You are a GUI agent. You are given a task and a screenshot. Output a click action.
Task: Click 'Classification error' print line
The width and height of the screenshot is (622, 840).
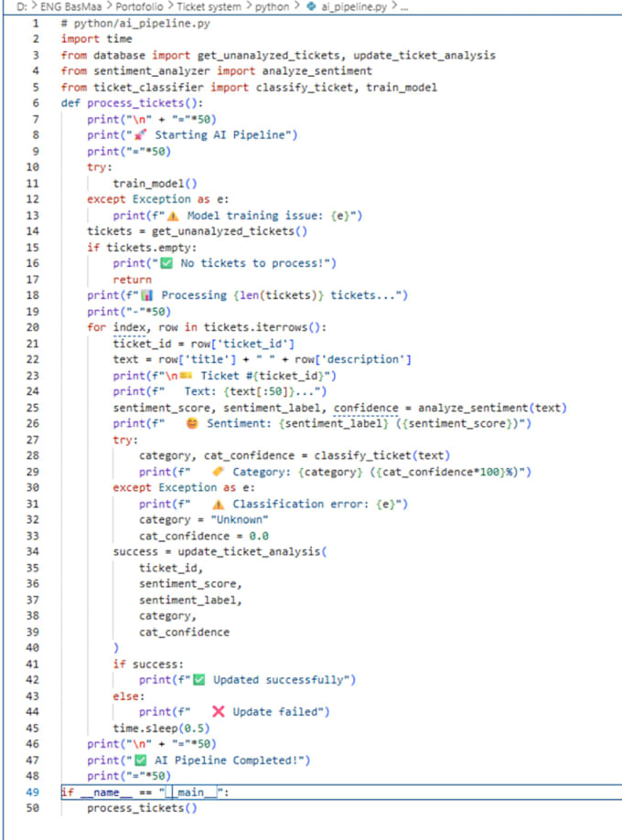point(273,504)
